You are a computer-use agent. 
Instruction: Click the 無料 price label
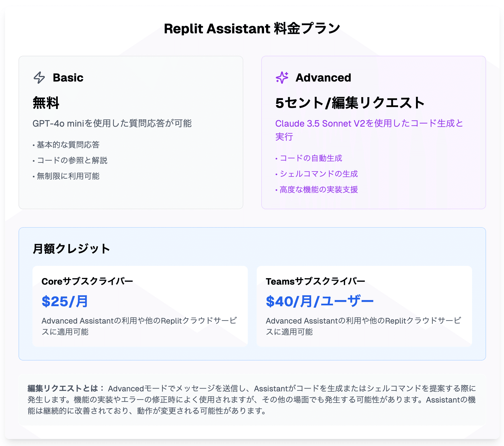pyautogui.click(x=46, y=103)
